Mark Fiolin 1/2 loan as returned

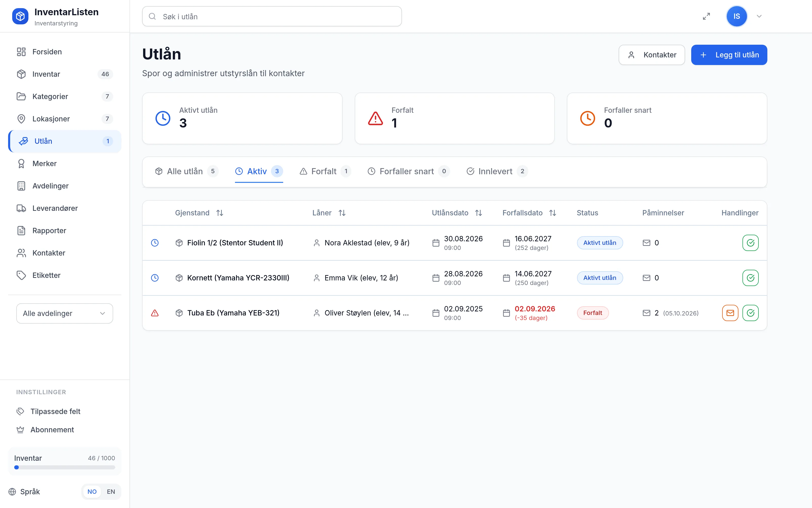coord(750,243)
